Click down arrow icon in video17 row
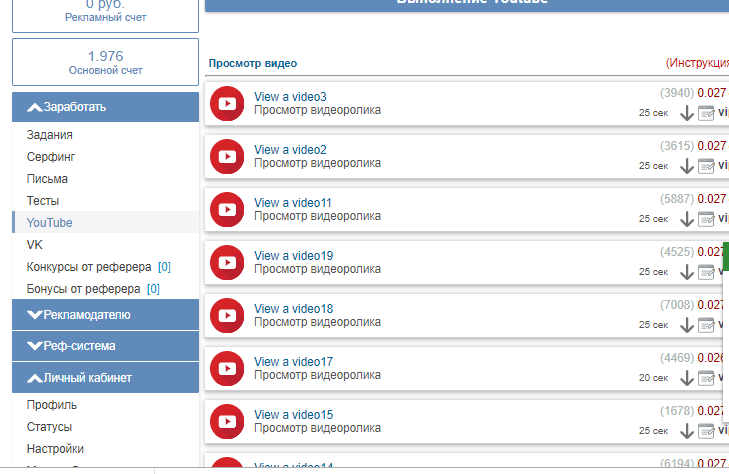Screen dimensions: 729x474 687,378
